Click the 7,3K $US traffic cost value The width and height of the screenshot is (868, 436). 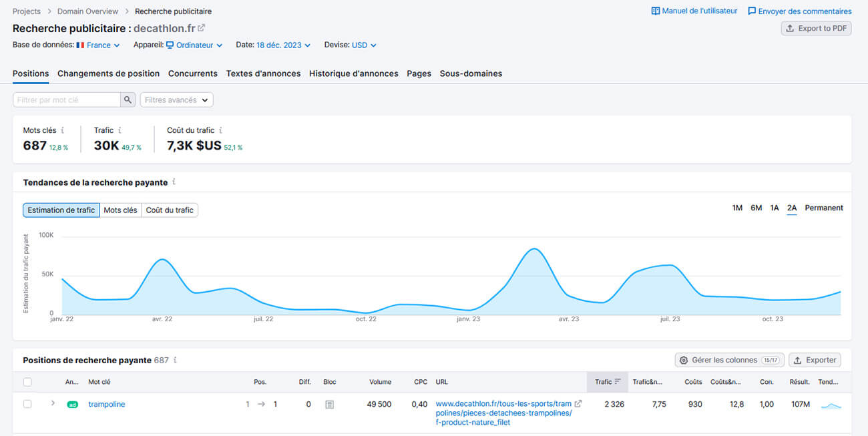coord(194,146)
